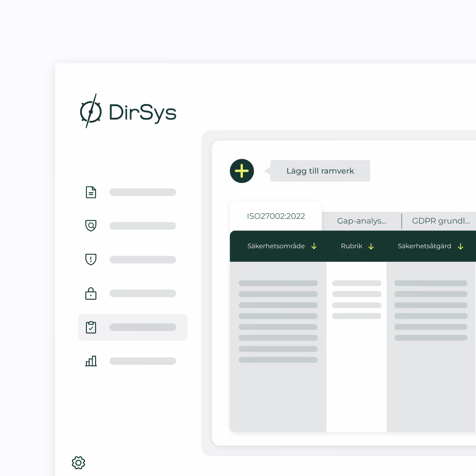Open the clipboard with checkmark section
The height and width of the screenshot is (476, 476).
tap(91, 327)
